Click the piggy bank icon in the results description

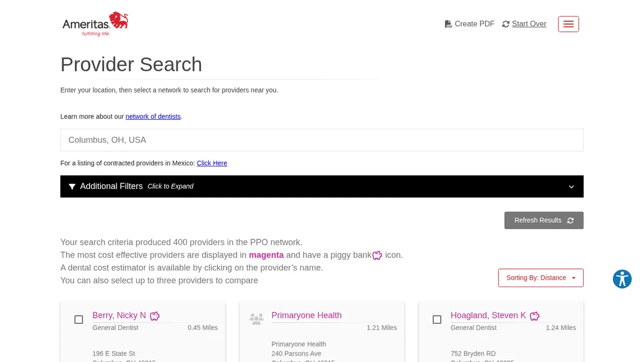[x=377, y=255]
